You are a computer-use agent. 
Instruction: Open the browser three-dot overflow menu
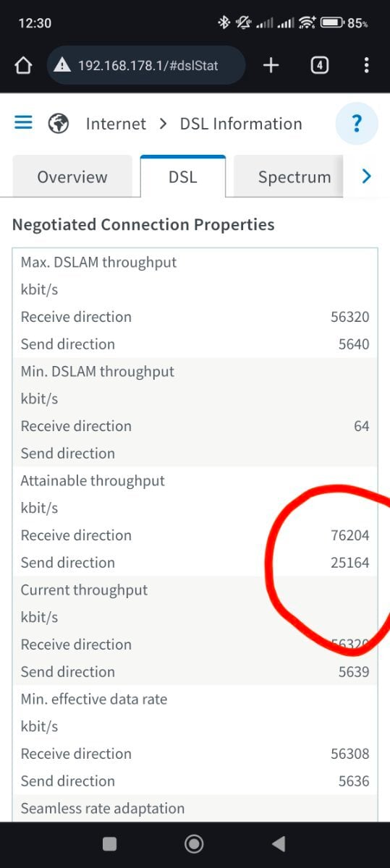[366, 66]
